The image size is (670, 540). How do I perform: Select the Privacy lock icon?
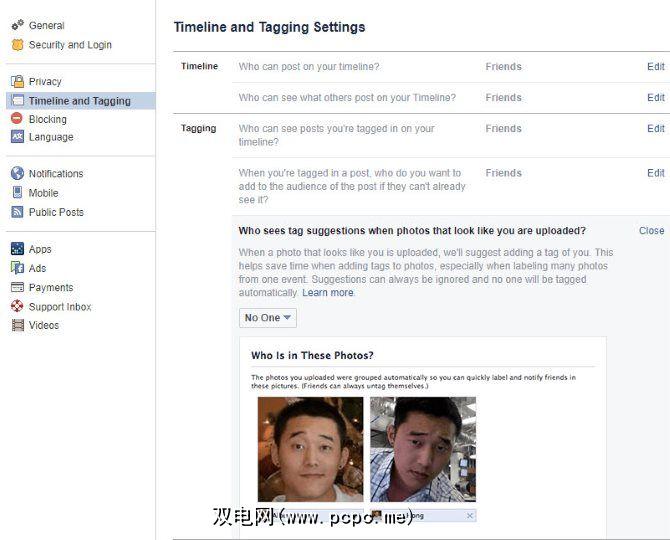[18, 81]
